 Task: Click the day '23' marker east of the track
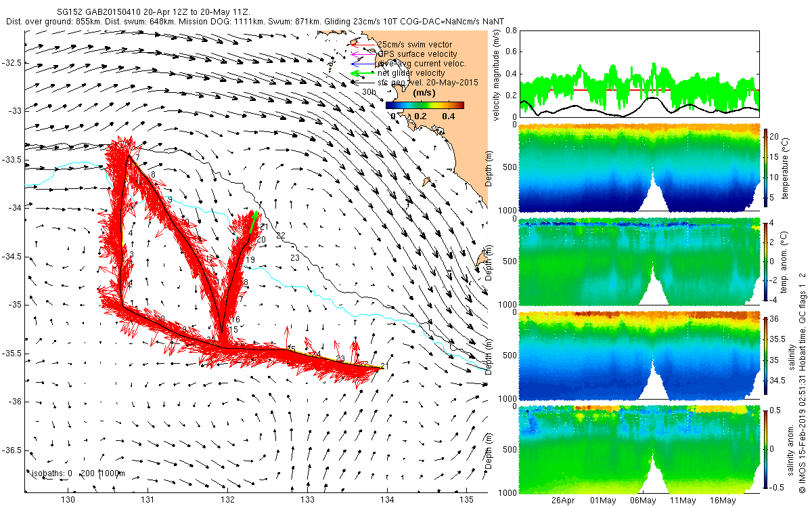coord(295,258)
